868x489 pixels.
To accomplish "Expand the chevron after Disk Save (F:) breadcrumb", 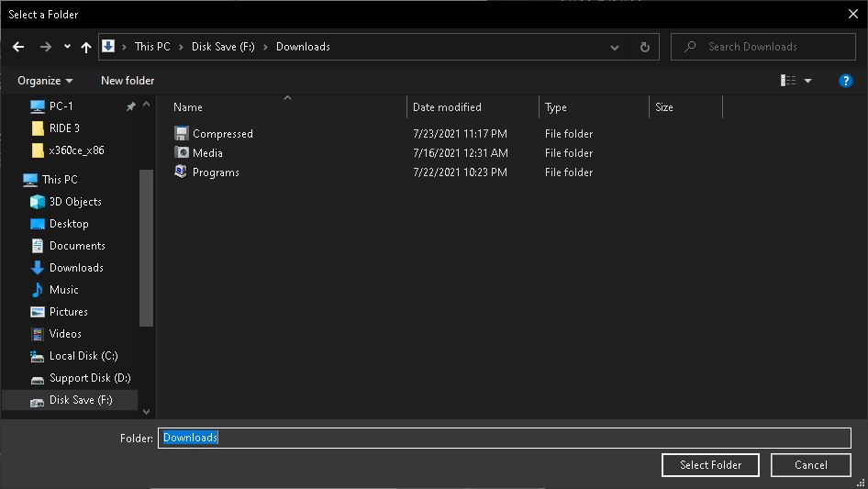I will pyautogui.click(x=265, y=47).
